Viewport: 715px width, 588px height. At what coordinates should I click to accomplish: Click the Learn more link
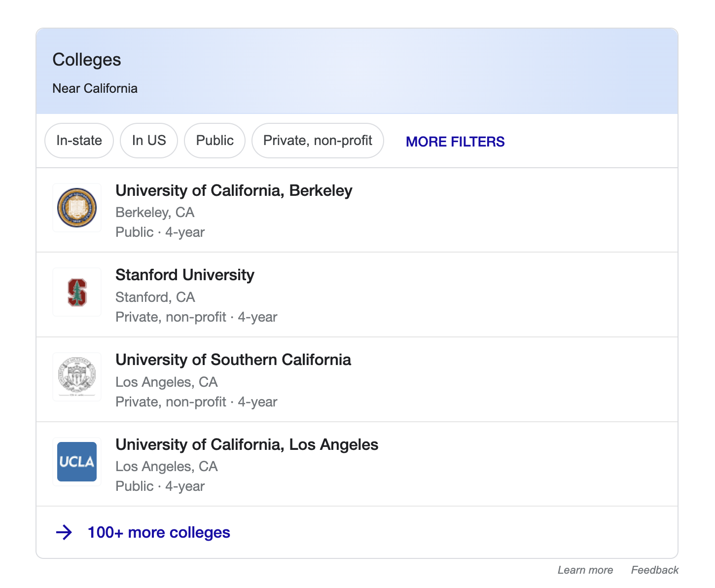(585, 570)
